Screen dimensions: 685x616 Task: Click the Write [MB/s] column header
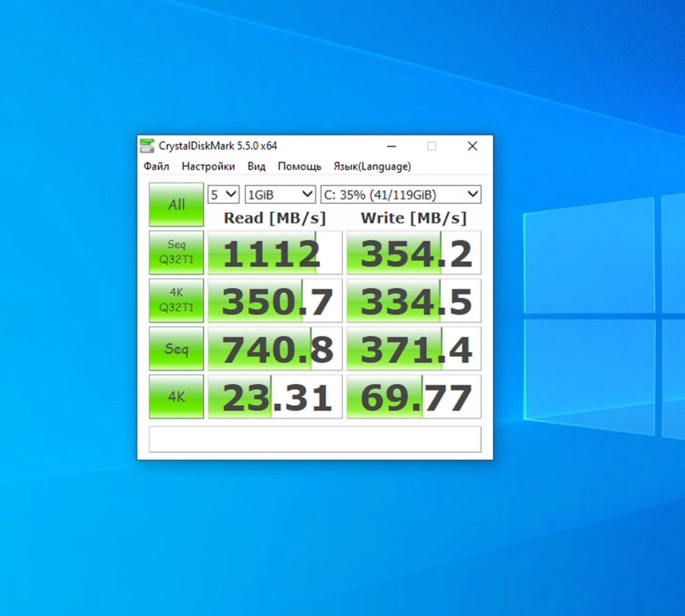(x=414, y=218)
